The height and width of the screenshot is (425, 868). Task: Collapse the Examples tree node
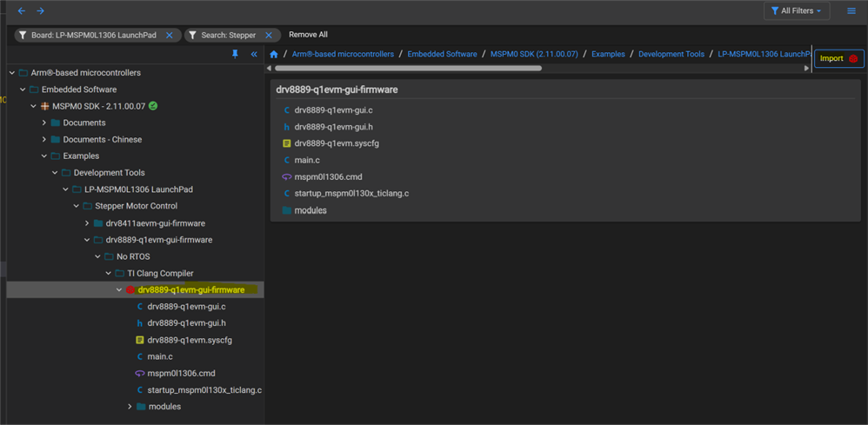pos(43,156)
